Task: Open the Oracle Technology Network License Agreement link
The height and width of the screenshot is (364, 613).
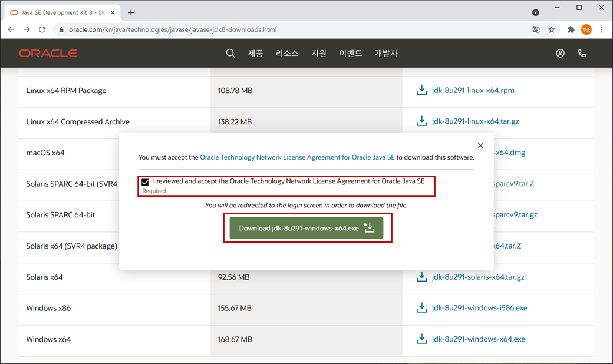Action: [x=297, y=157]
